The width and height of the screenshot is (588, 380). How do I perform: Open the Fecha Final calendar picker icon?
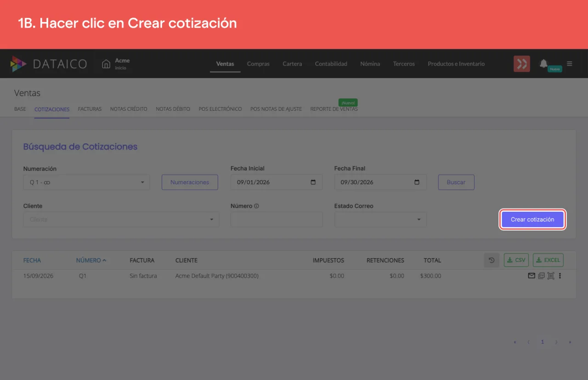click(x=417, y=182)
